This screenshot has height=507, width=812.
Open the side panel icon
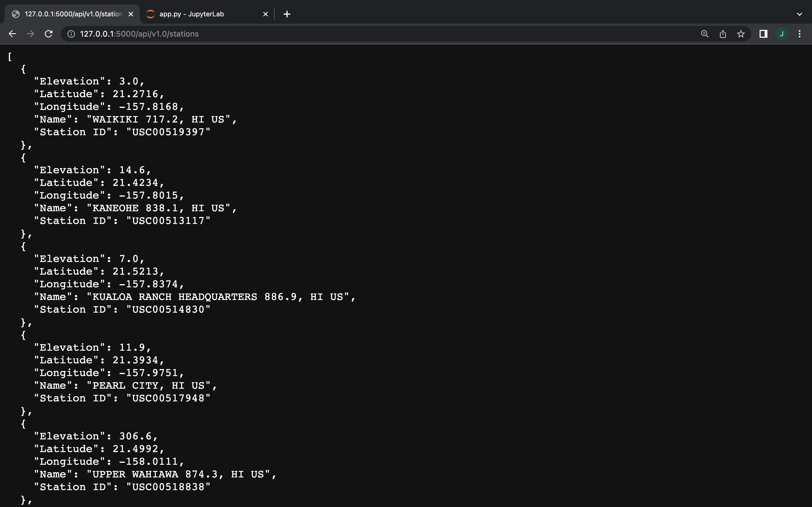(x=763, y=34)
